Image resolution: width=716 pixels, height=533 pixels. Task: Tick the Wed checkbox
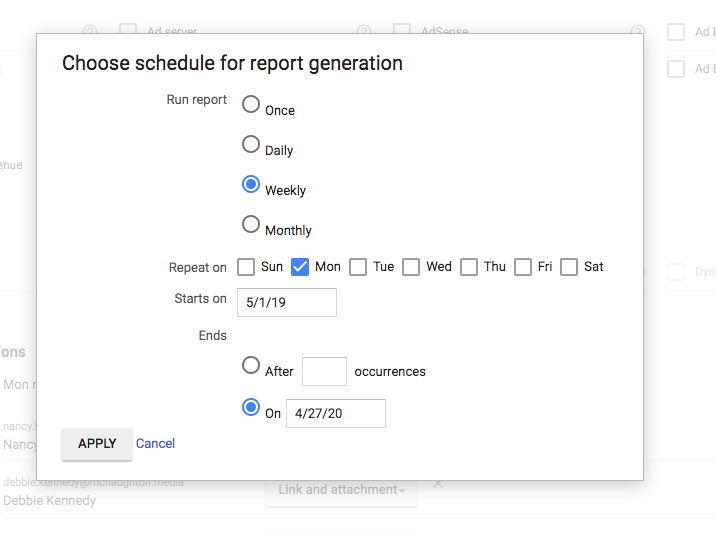tap(411, 267)
